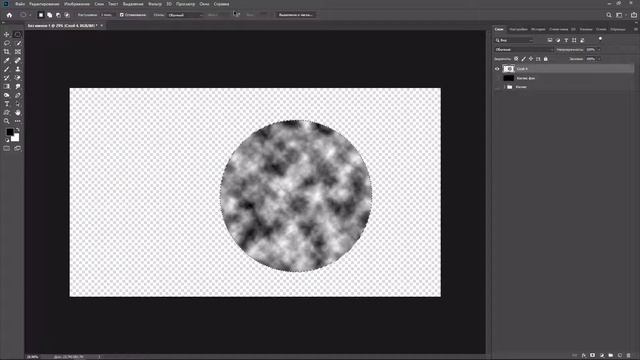Close the open document tab
This screenshot has width=640, height=360.
coord(102,25)
